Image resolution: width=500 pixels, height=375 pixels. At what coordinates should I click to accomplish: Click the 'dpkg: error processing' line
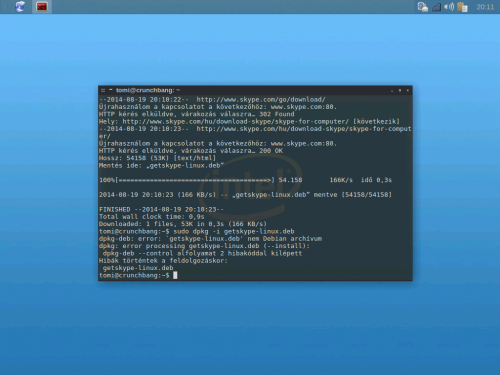point(204,246)
